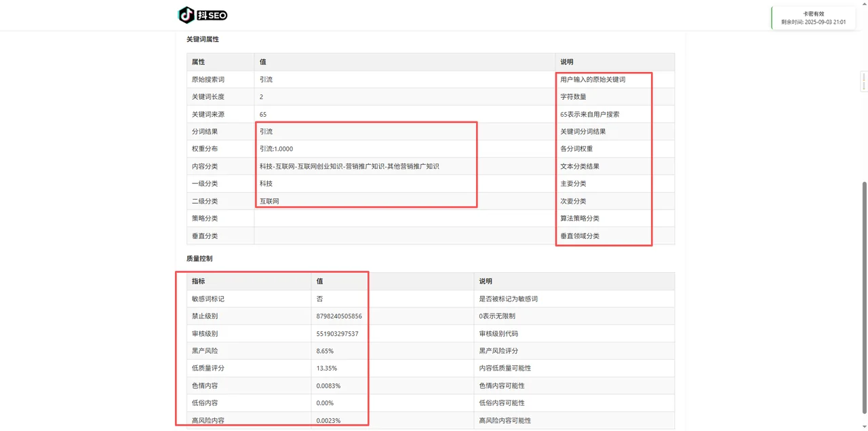Click the 高风险内容可能性 description

505,420
